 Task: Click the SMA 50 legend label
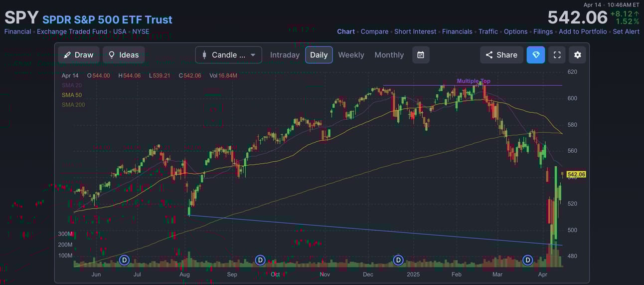tap(72, 95)
